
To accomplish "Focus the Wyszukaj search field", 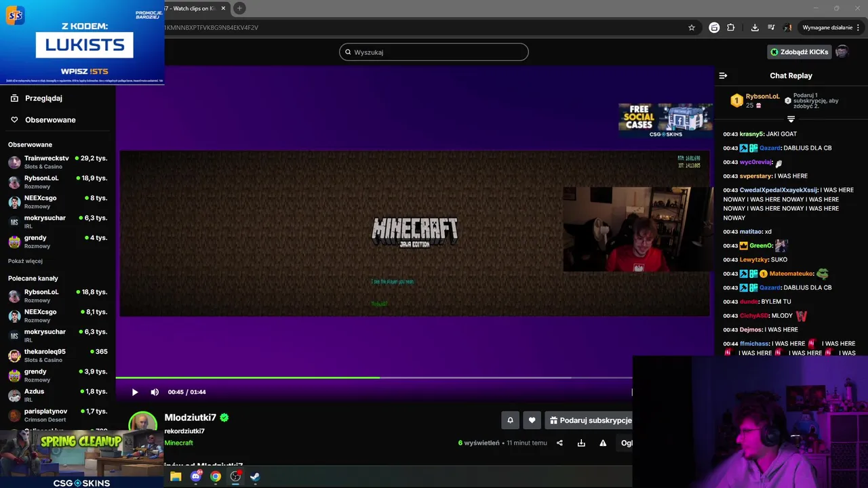I will point(434,52).
